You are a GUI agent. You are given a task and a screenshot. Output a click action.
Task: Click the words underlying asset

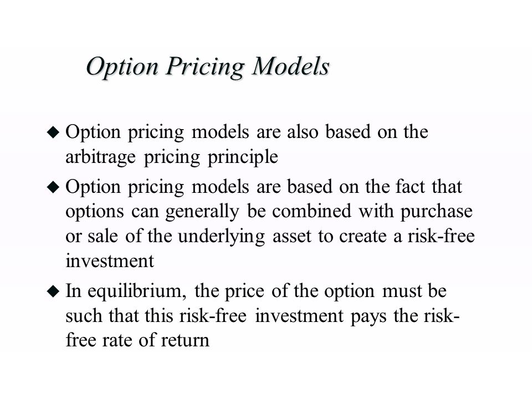point(244,237)
